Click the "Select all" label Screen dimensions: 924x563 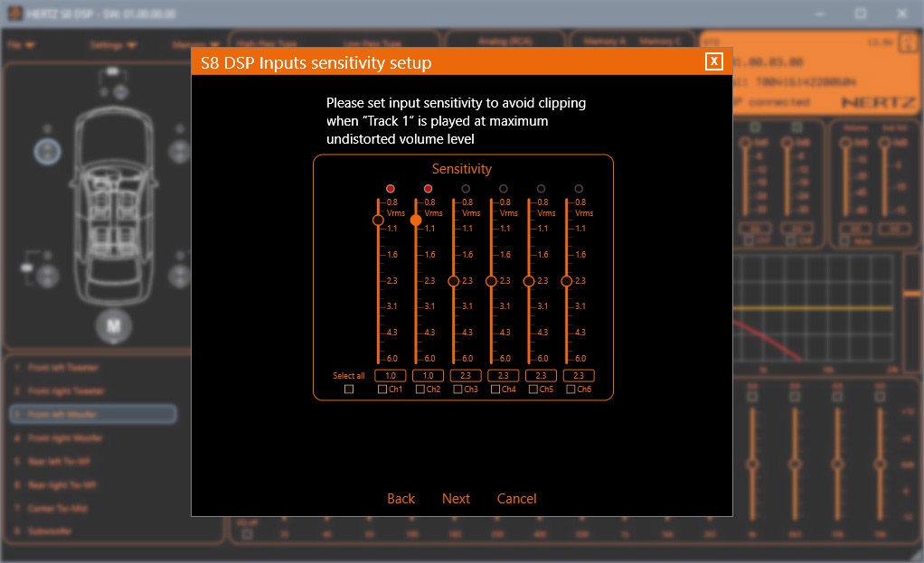pos(349,376)
